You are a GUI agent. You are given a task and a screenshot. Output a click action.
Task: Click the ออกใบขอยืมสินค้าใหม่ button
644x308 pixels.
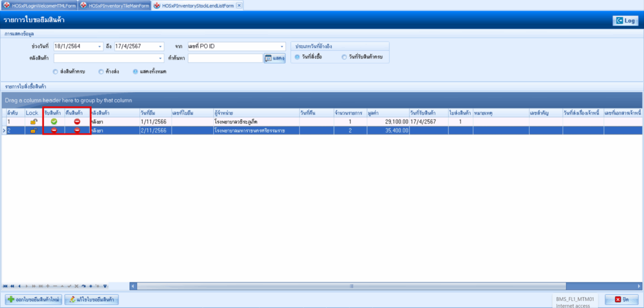tap(33, 299)
